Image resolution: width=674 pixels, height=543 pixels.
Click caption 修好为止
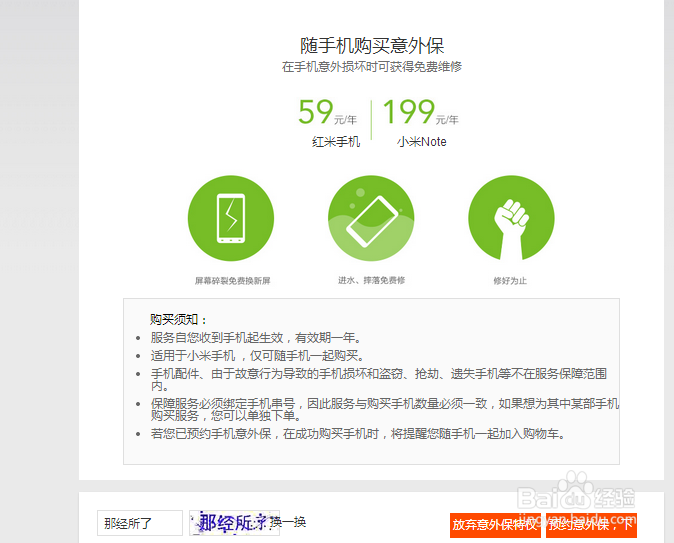[510, 281]
